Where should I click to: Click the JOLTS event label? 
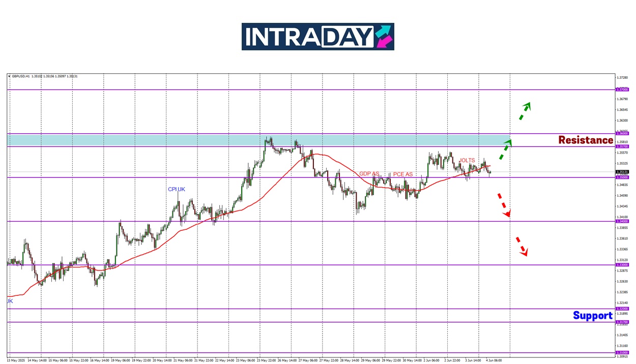[x=467, y=161]
